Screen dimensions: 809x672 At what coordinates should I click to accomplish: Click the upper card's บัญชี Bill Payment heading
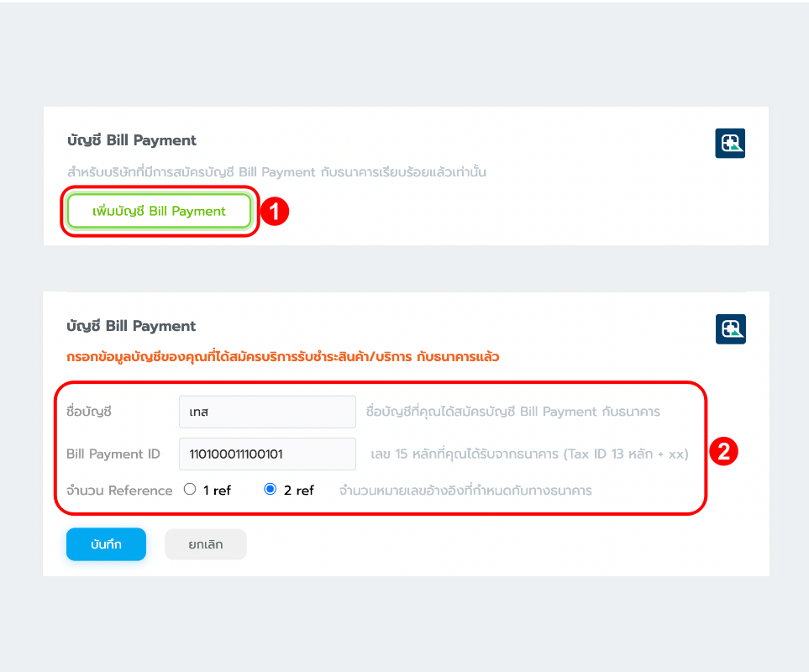coord(132,140)
